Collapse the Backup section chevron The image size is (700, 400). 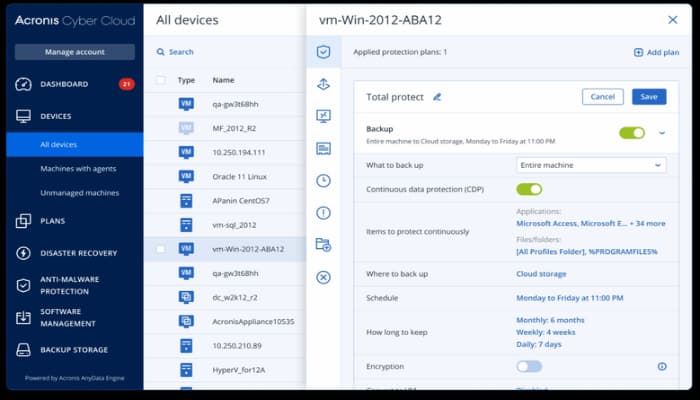(x=662, y=133)
